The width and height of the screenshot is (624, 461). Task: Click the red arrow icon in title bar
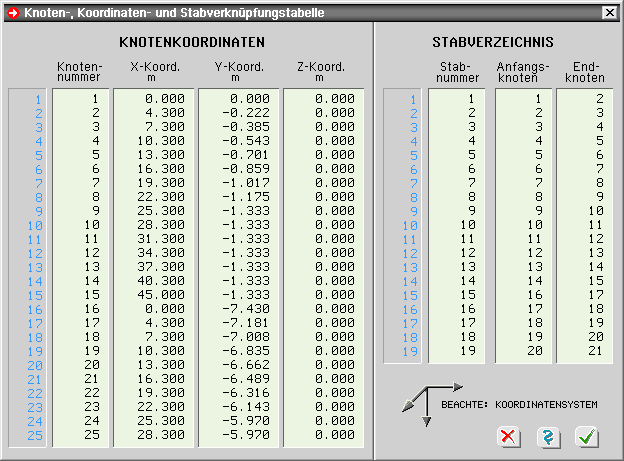(x=12, y=12)
